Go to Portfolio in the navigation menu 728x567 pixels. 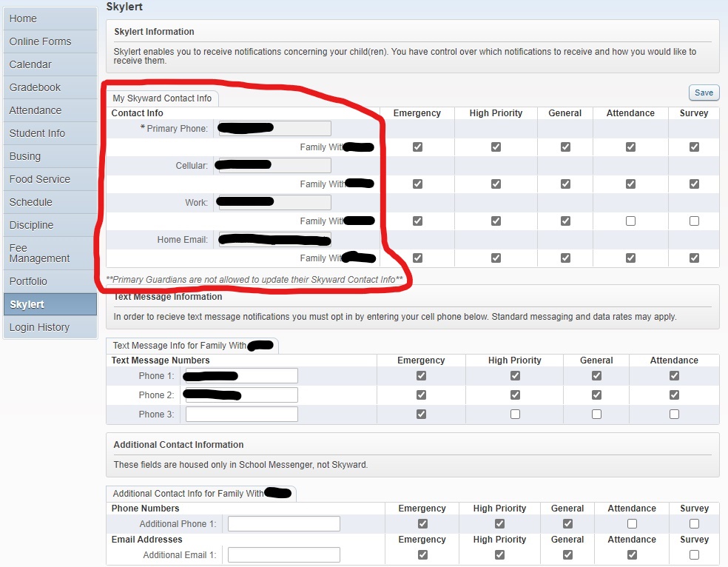pyautogui.click(x=50, y=281)
